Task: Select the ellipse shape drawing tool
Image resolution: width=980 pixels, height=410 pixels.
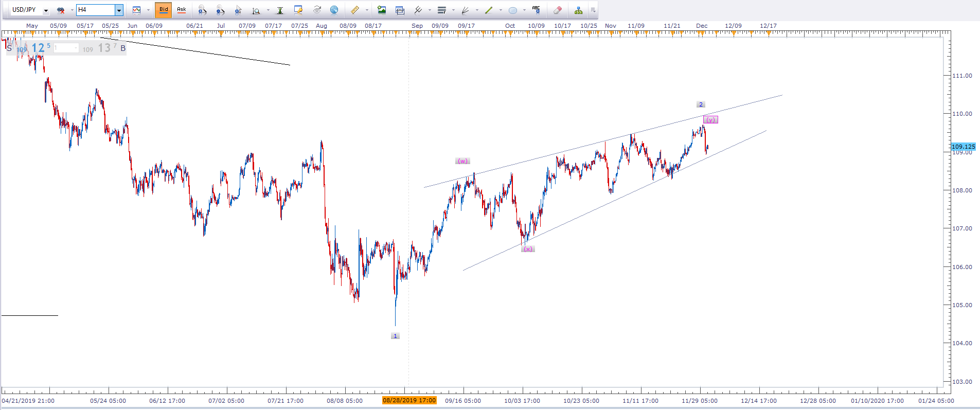Action: click(x=513, y=10)
